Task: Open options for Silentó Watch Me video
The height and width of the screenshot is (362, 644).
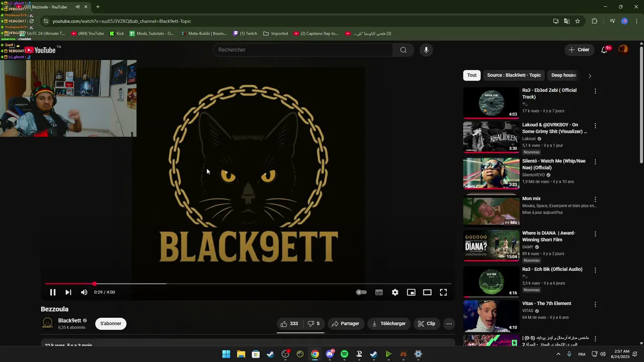Action: pyautogui.click(x=595, y=162)
